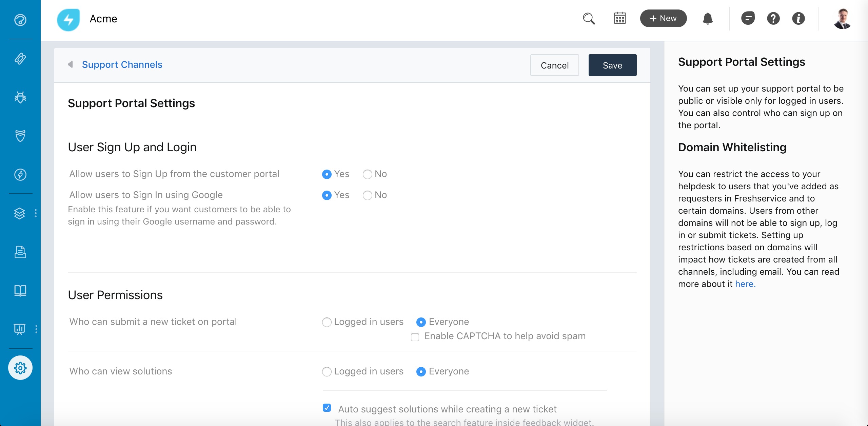Open the user profile avatar
The width and height of the screenshot is (868, 426).
pos(842,19)
